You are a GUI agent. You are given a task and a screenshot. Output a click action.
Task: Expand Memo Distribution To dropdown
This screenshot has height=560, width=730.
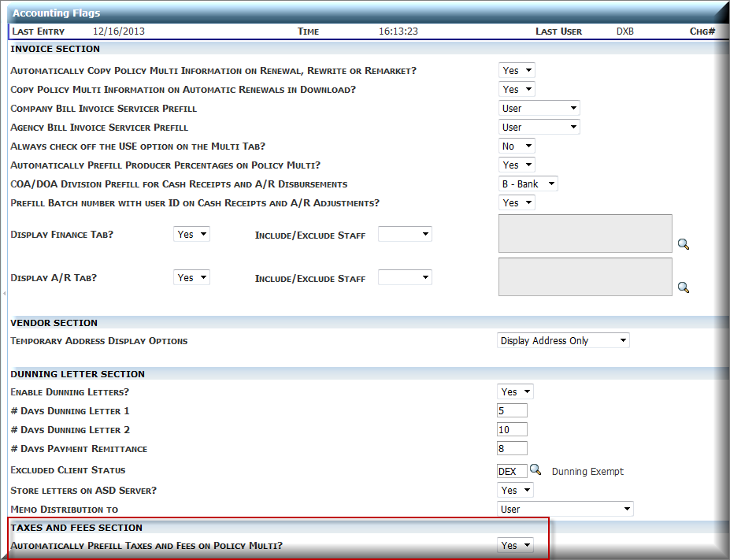(565, 509)
